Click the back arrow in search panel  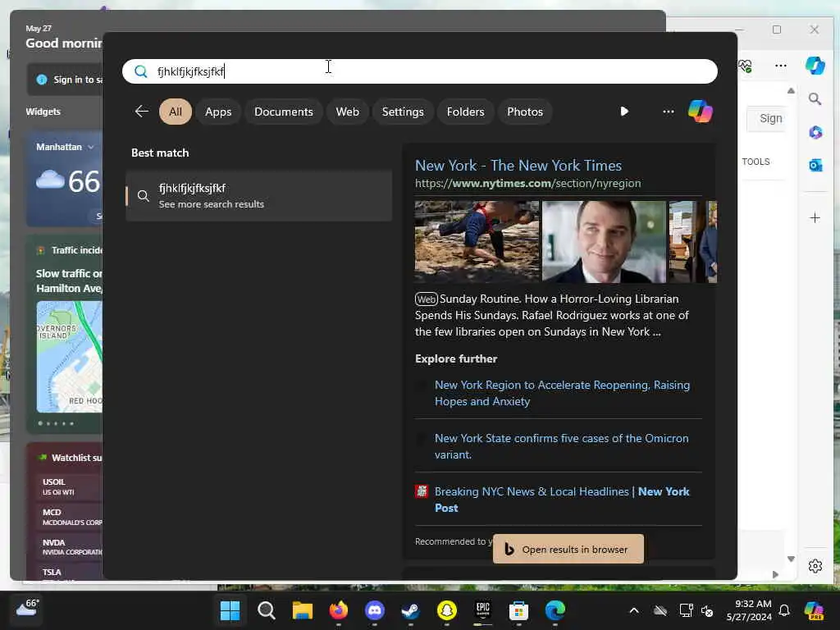pyautogui.click(x=141, y=112)
